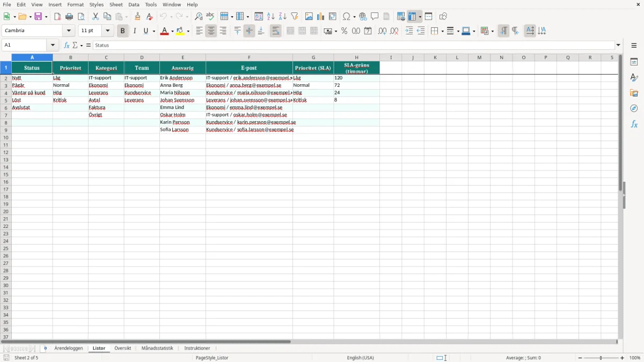Click zoom in plus button

623,358
